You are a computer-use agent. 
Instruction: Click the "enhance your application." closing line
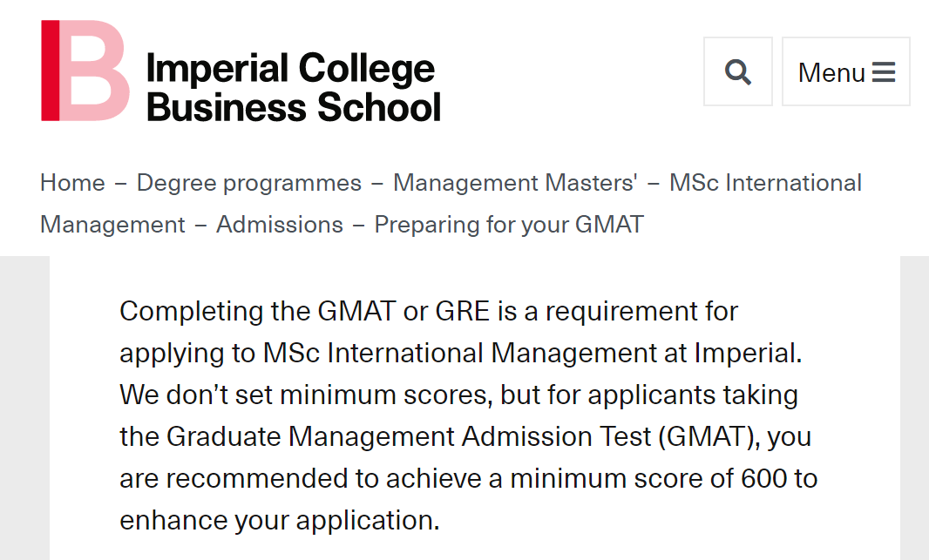(280, 520)
